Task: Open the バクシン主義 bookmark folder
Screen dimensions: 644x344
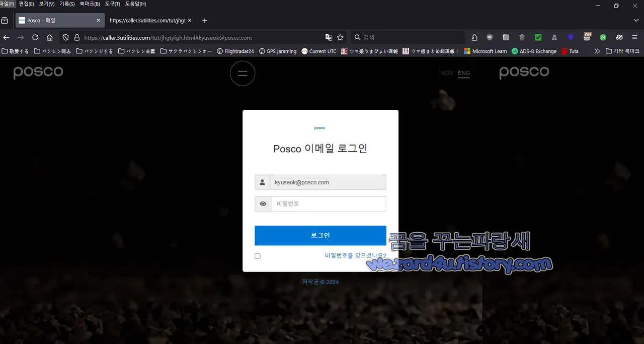Action: tap(136, 51)
